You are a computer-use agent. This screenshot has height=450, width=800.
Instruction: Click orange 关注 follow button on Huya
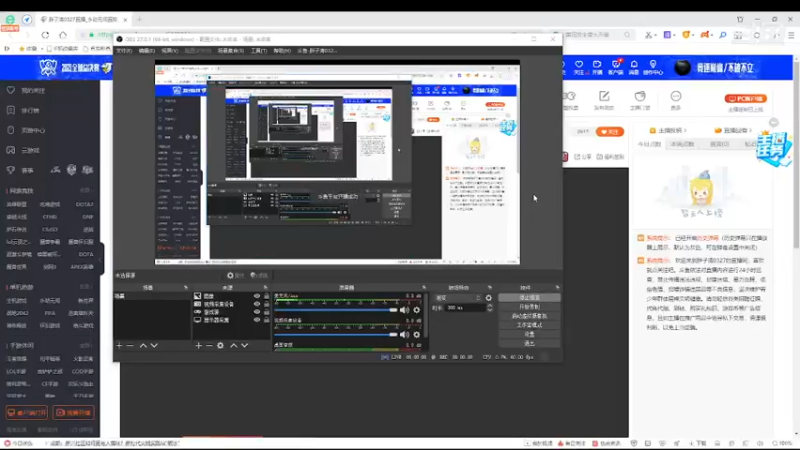610,132
